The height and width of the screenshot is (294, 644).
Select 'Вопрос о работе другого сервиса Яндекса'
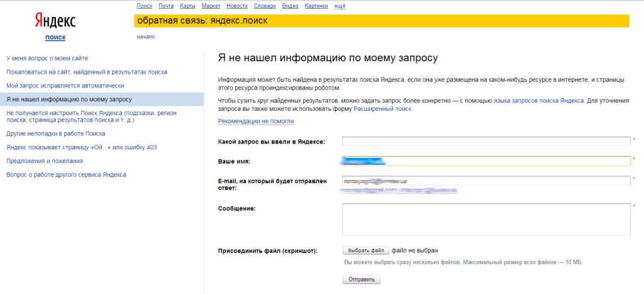(x=66, y=174)
